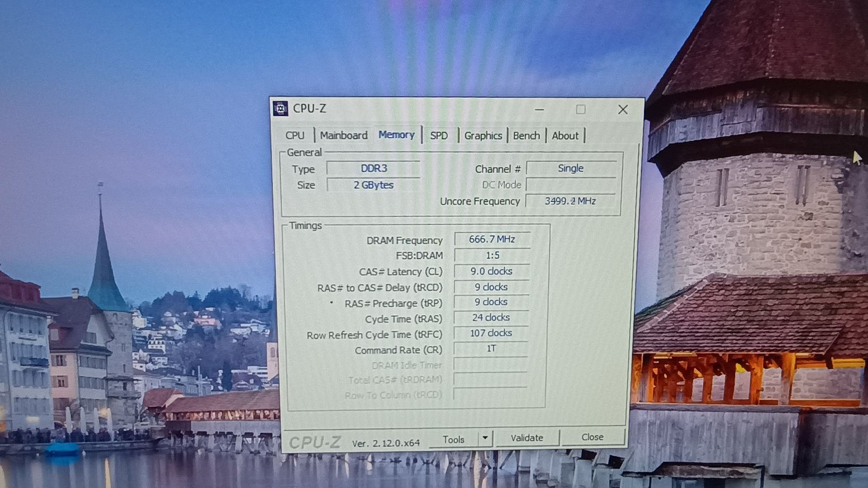Switch to the Graphics tab

pos(483,136)
